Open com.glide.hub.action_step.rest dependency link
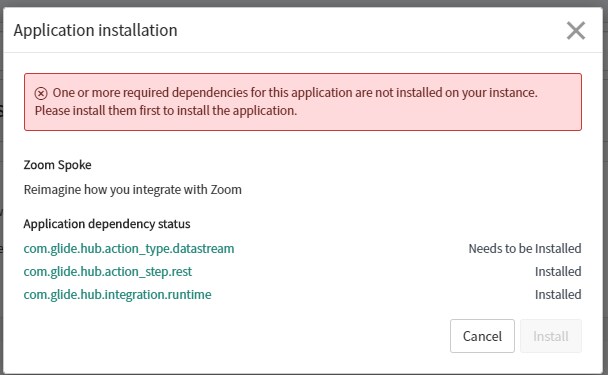Screen dimensions: 608x375 (x=108, y=271)
